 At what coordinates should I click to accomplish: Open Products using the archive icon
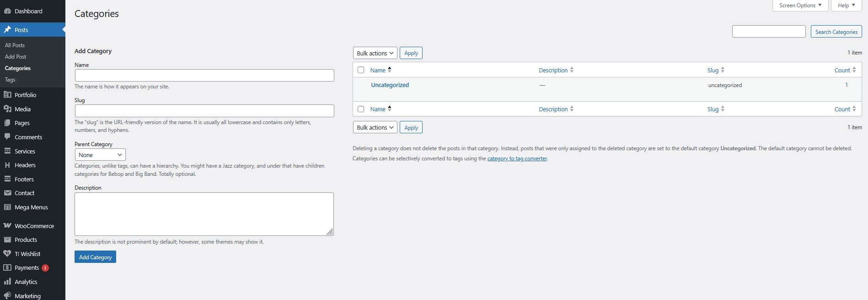coord(7,240)
